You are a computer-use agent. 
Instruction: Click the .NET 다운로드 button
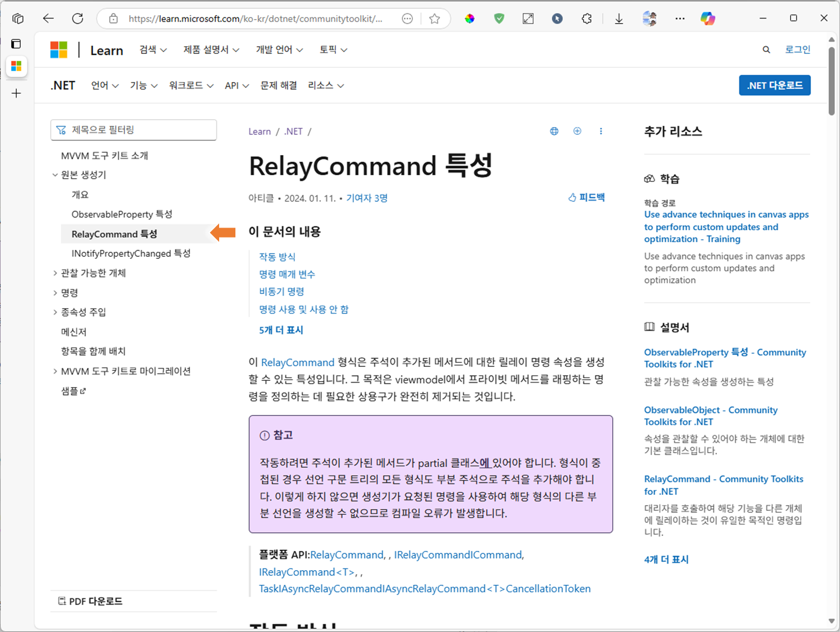pyautogui.click(x=775, y=85)
